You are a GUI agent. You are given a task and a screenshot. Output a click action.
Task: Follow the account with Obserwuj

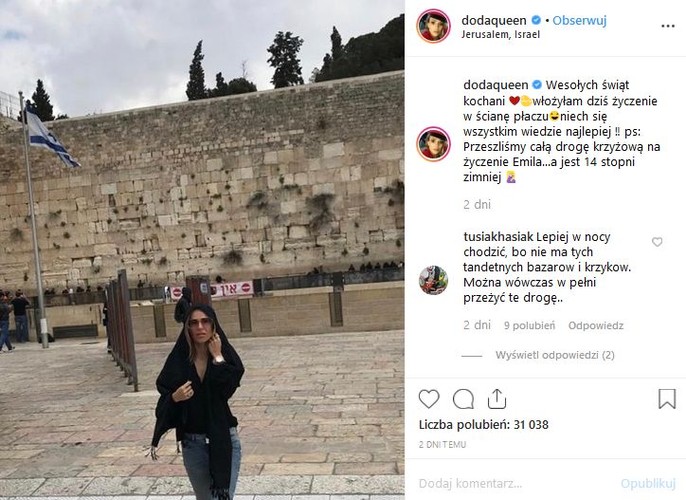click(x=579, y=21)
